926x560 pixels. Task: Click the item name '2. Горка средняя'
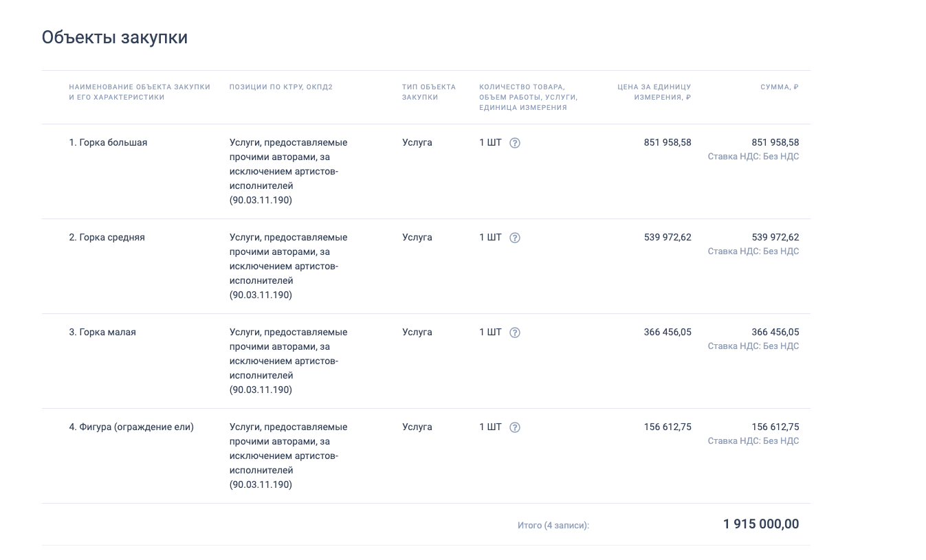tap(107, 238)
